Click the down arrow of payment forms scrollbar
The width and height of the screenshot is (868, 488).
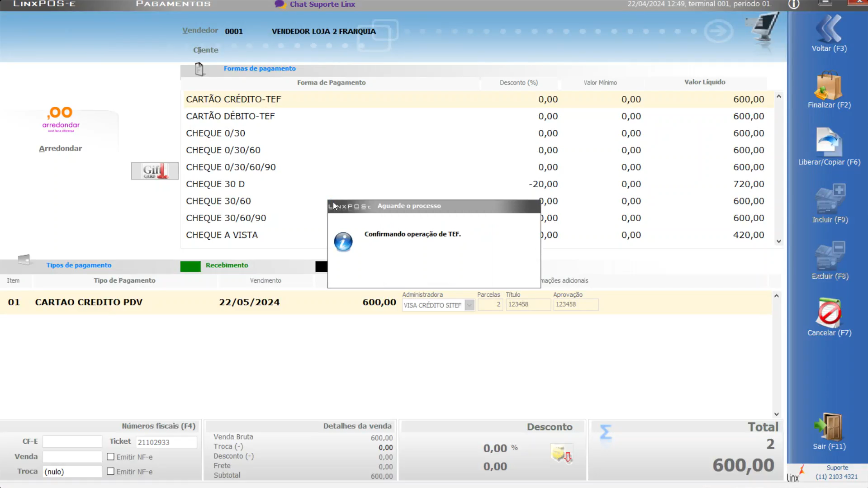pos(778,242)
